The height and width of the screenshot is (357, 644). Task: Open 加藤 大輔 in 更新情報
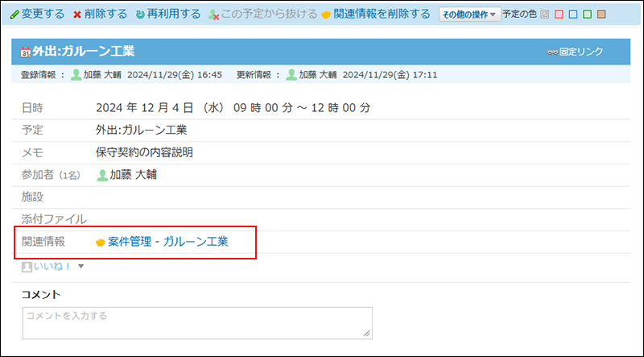tap(317, 75)
